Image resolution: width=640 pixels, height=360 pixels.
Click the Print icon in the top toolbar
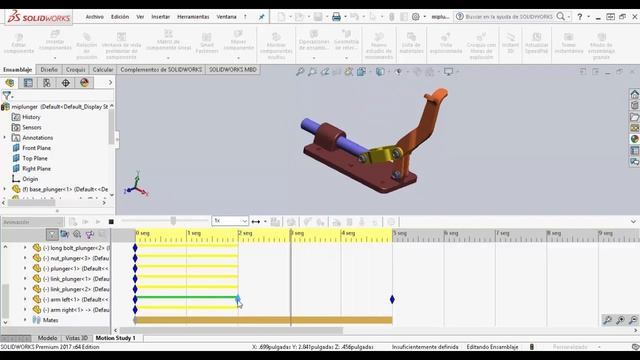pos(336,17)
